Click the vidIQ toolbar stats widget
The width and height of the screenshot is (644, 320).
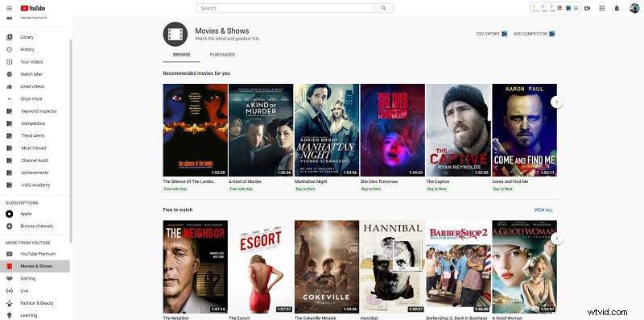(555, 8)
